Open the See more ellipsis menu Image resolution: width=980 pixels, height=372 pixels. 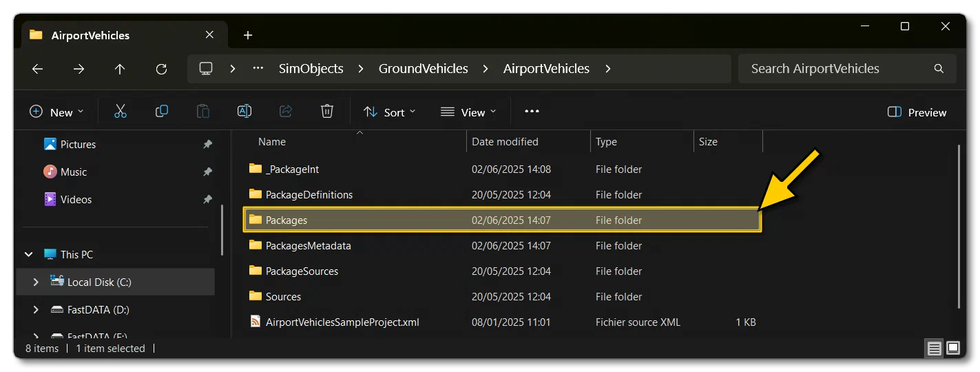point(532,112)
